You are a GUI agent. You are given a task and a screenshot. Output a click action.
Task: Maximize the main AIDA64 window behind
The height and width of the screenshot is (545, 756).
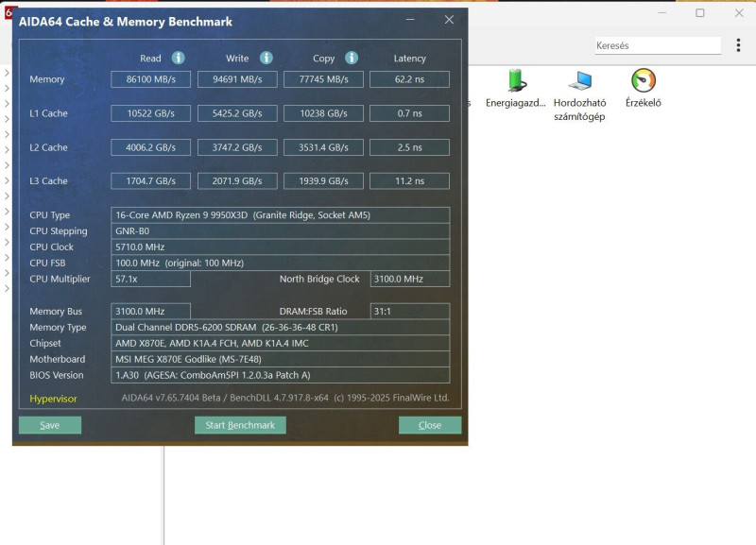coord(700,13)
